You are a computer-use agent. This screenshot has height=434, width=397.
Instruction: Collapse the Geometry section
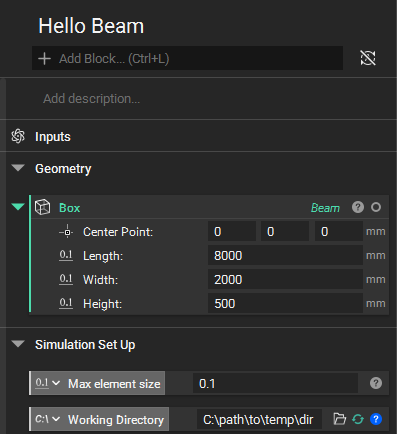tap(18, 168)
